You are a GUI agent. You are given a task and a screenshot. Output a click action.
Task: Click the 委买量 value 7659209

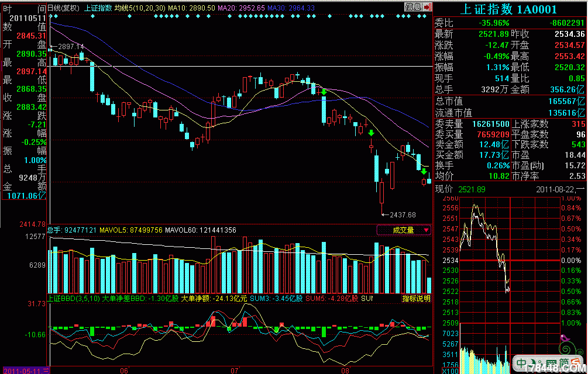click(493, 134)
